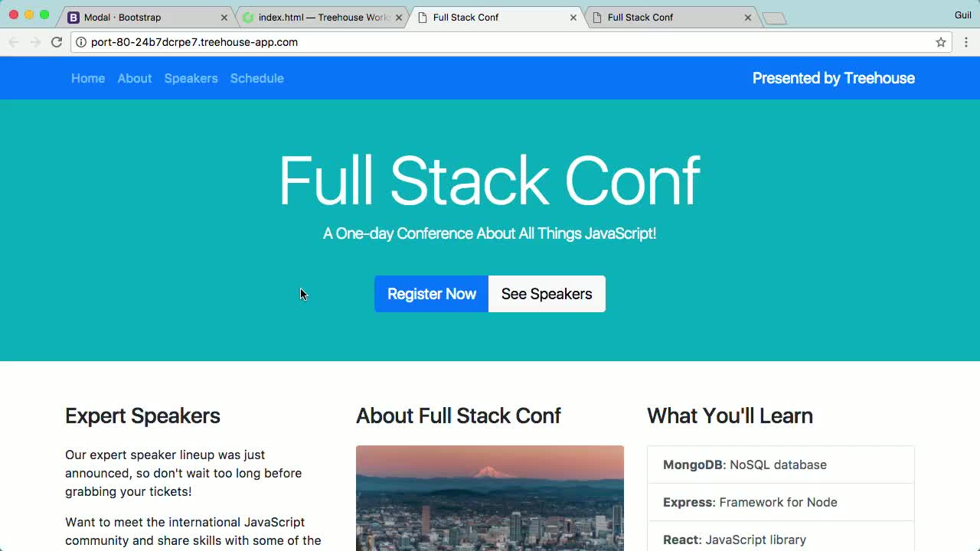Click the See Speakers button
The width and height of the screenshot is (980, 551).
[546, 294]
